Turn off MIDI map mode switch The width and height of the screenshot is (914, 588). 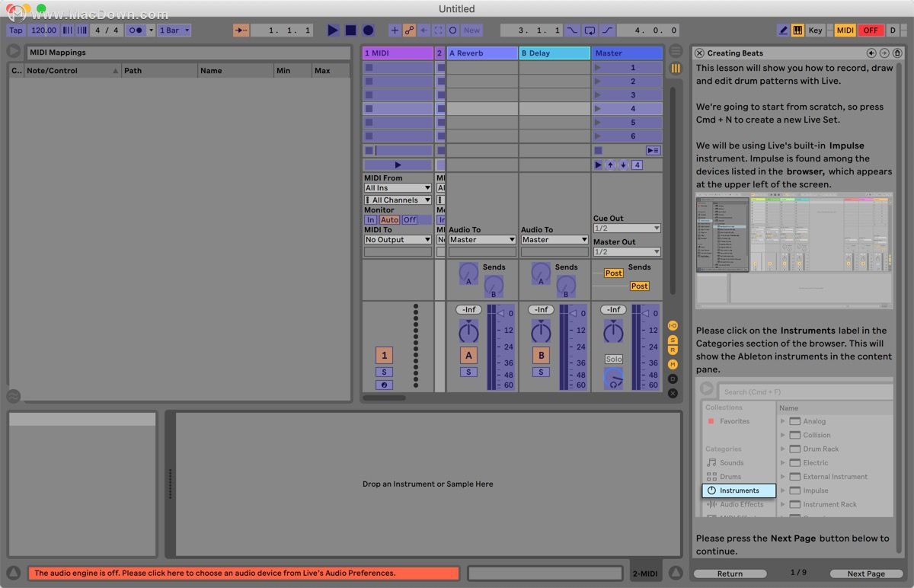(845, 30)
